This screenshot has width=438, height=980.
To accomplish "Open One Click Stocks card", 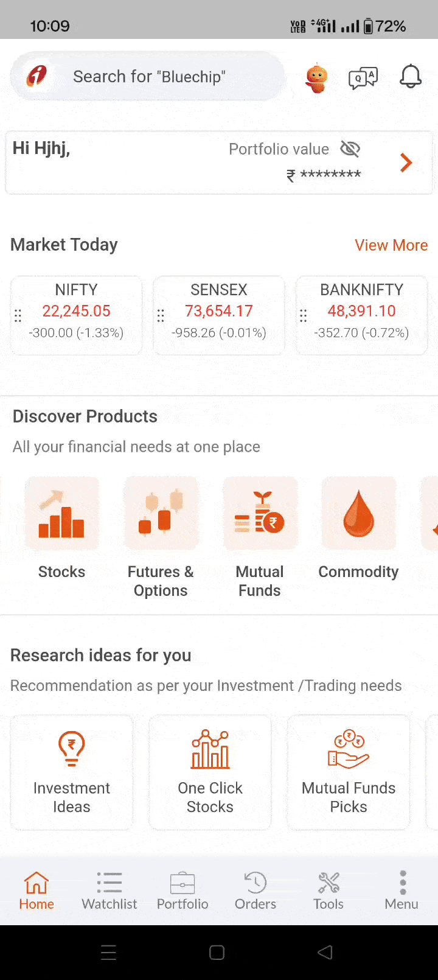I will pos(210,772).
